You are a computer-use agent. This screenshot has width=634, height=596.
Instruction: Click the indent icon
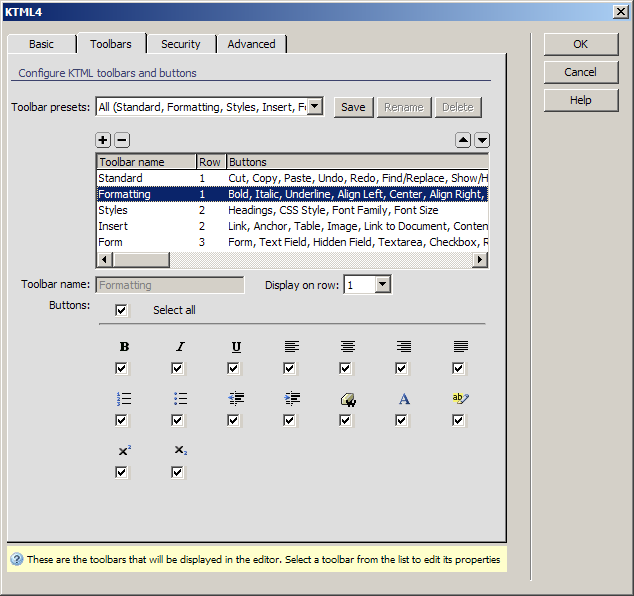point(292,399)
